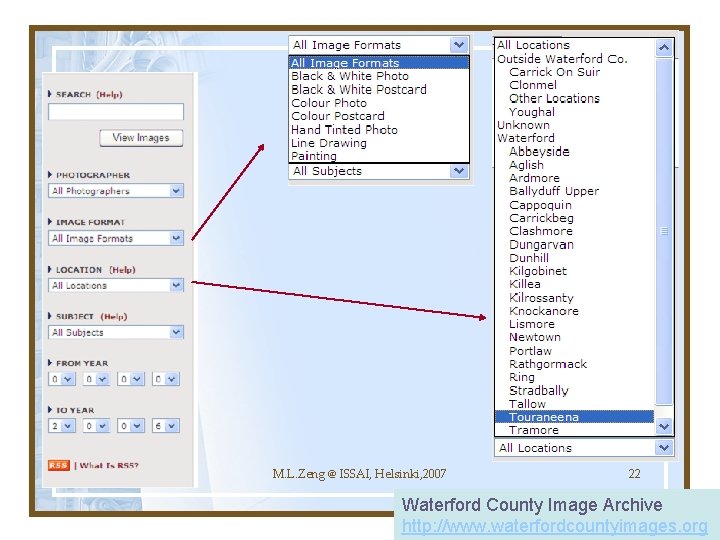Select Carrick On Suir location
This screenshot has height=540, width=720.
574,72
